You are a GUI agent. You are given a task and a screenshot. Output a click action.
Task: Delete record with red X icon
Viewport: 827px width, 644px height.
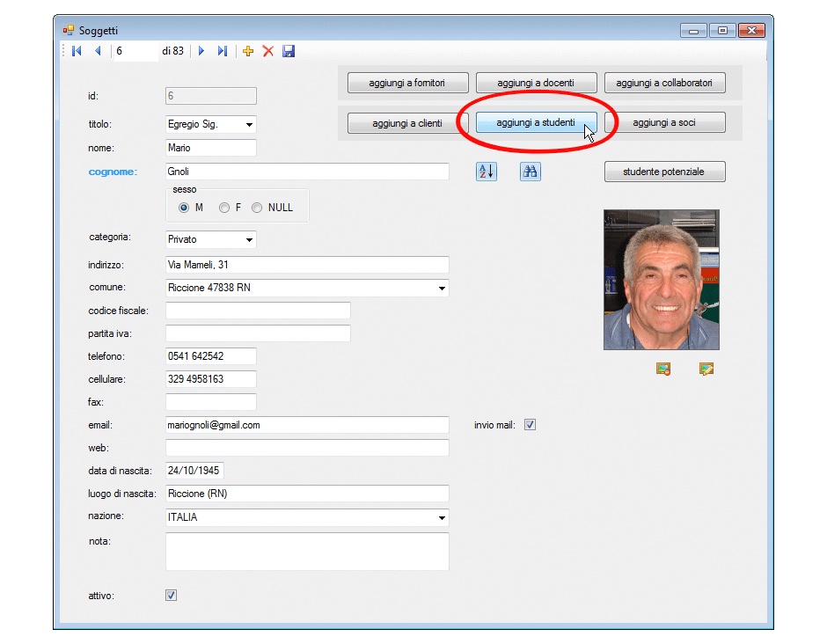pyautogui.click(x=268, y=51)
